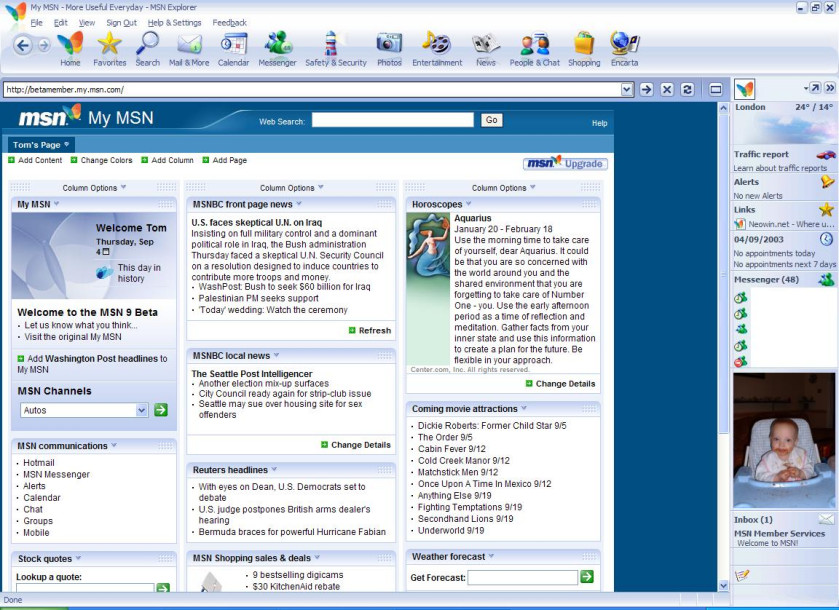Select the Tom's Page tab

tap(40, 145)
